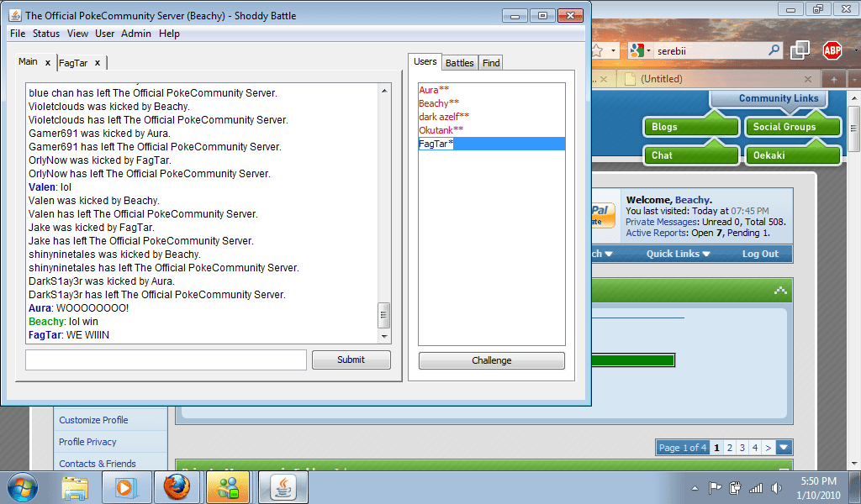The image size is (861, 504).
Task: Open the Find tab
Action: coord(491,63)
